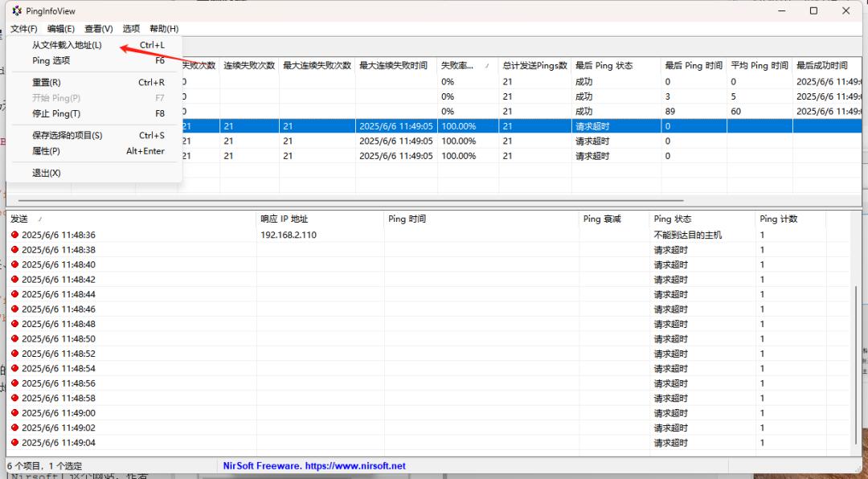Sort by 最大连续失败次数 column header
This screenshot has width=868, height=479.
point(317,65)
